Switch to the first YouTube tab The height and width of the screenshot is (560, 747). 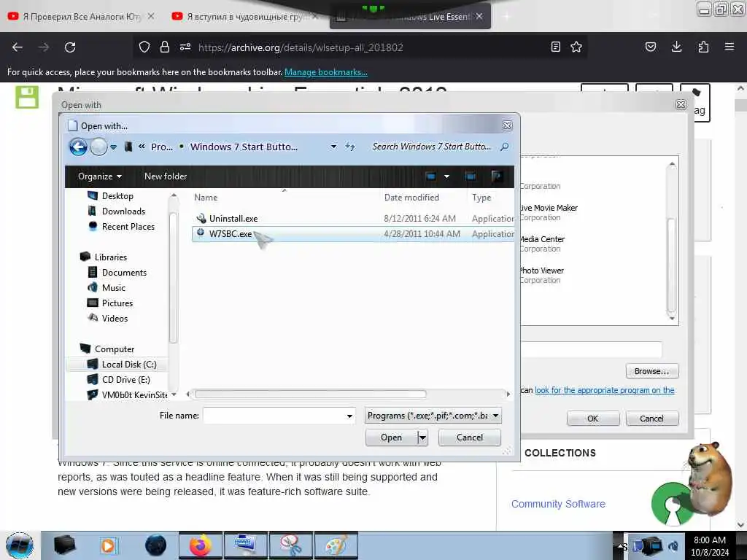click(x=82, y=16)
